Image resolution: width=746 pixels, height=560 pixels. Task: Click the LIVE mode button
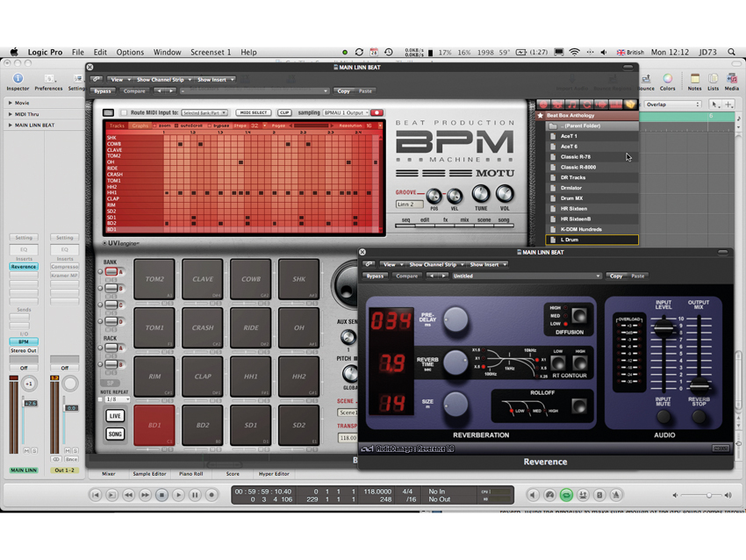(115, 416)
